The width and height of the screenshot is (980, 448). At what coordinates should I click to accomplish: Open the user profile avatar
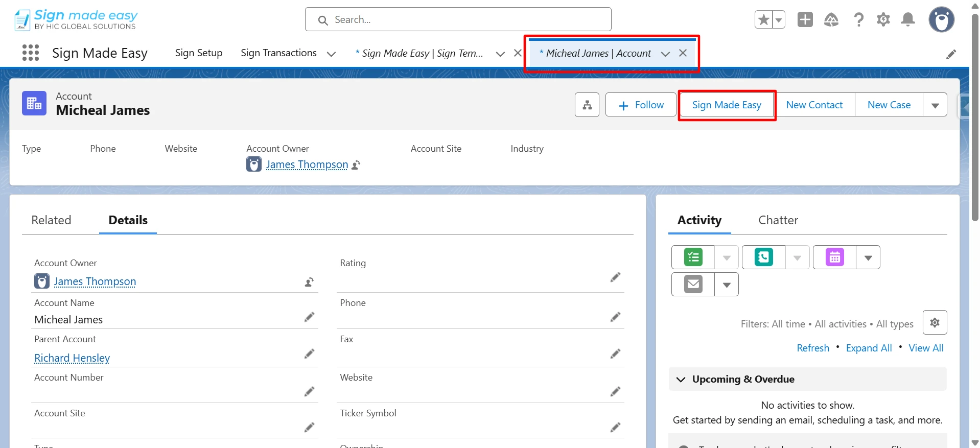click(942, 20)
